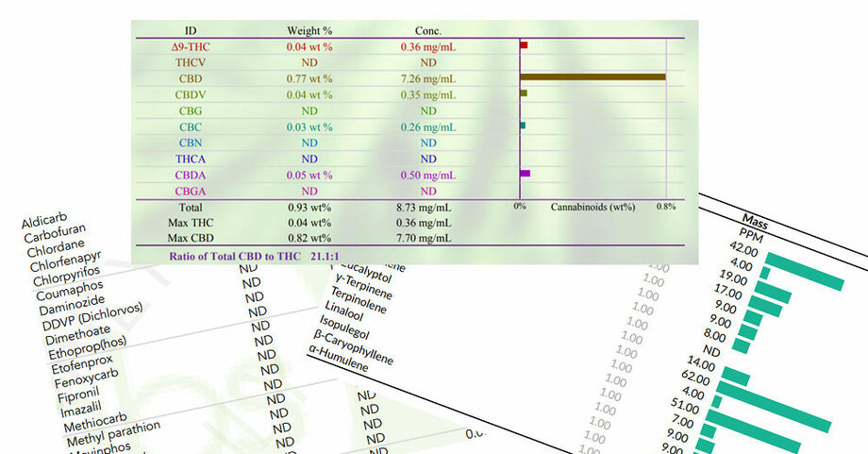Image resolution: width=868 pixels, height=454 pixels.
Task: Select the CBD concentration value 7.26 mg/mL
Action: tap(427, 77)
